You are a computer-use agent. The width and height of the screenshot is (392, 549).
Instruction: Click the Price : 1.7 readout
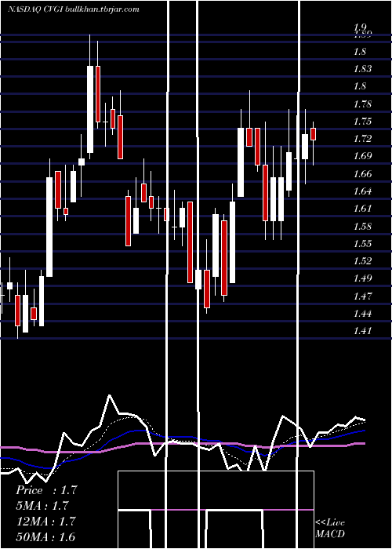46,490
